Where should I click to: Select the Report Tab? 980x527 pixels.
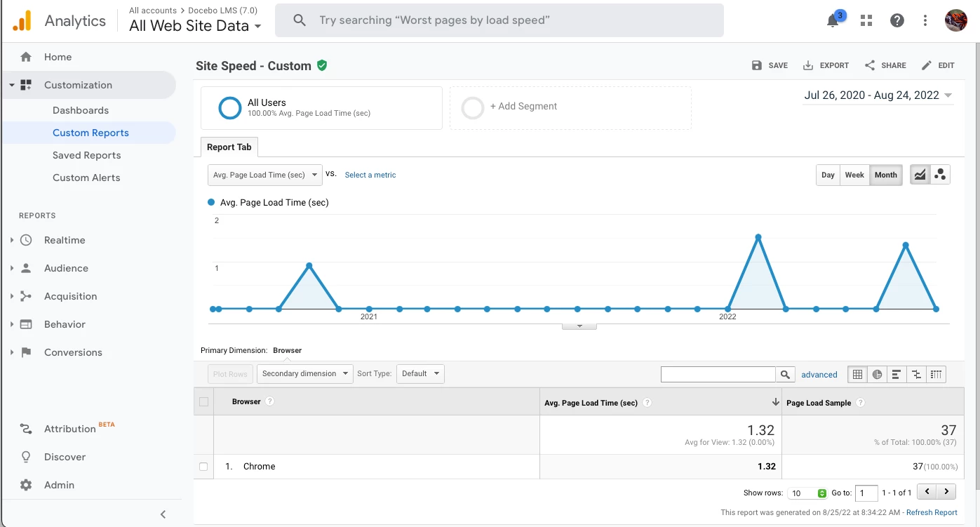click(229, 147)
